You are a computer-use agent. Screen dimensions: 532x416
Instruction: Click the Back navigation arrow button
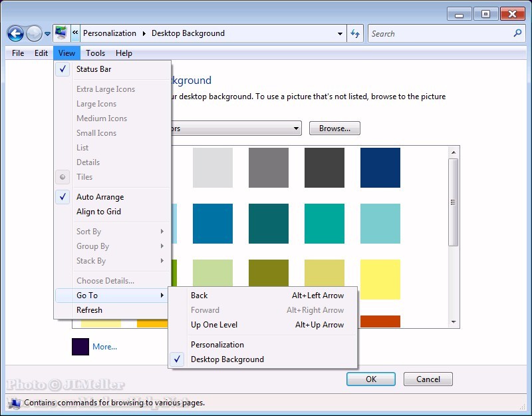(x=15, y=33)
